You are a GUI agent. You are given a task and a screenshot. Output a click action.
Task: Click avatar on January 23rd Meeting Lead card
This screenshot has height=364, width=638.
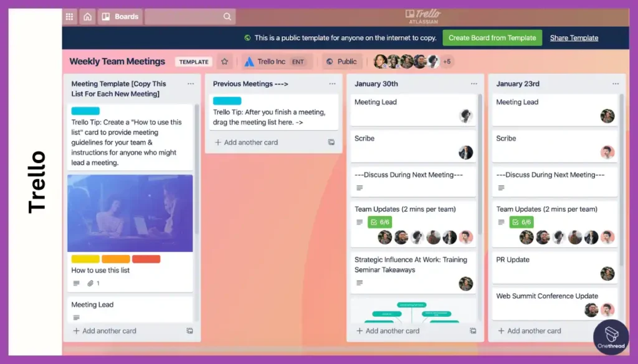(607, 116)
